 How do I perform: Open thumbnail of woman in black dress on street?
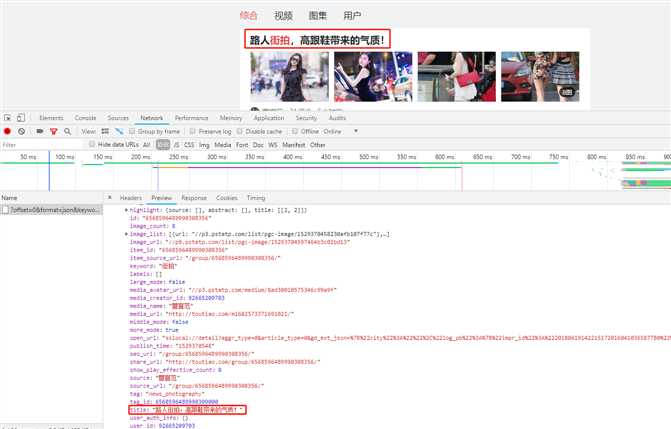point(290,77)
